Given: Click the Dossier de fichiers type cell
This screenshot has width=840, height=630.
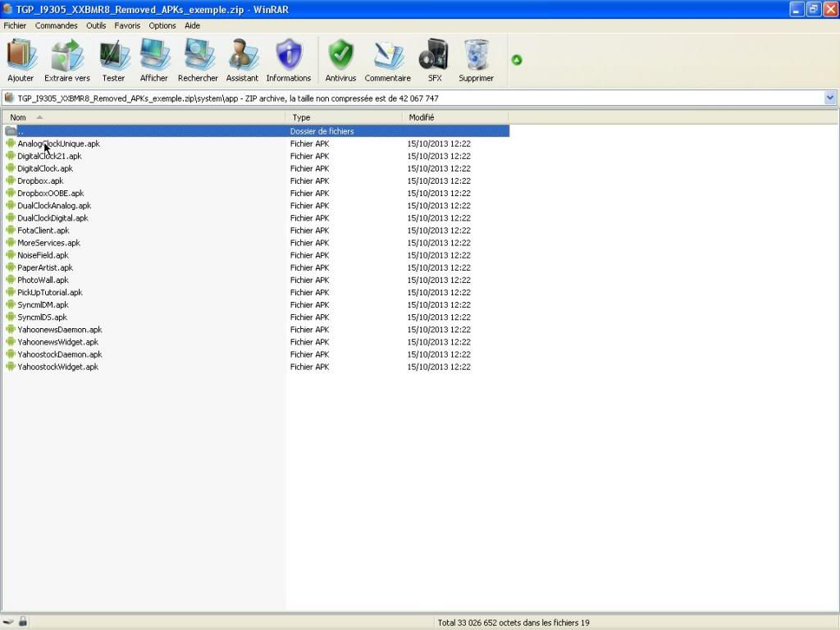Looking at the screenshot, I should (322, 131).
